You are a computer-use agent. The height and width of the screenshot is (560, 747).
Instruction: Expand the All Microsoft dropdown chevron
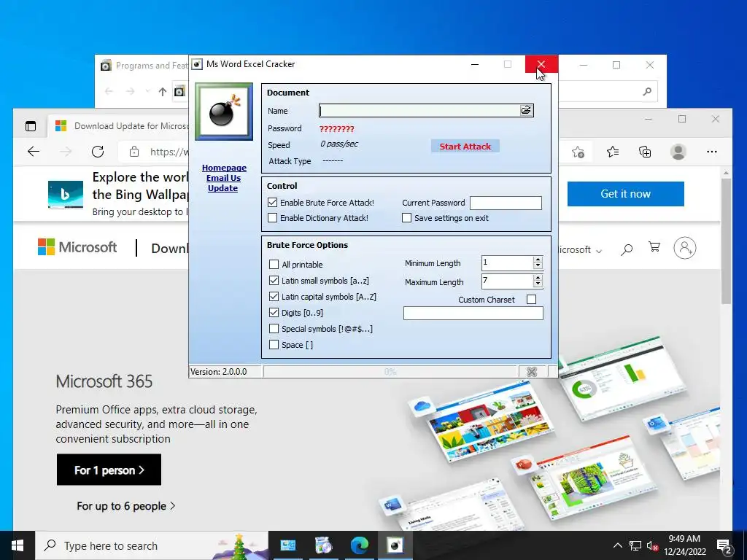(599, 251)
